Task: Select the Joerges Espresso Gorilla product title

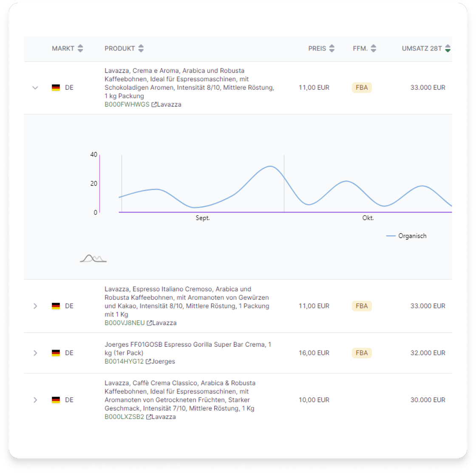Action: (188, 349)
